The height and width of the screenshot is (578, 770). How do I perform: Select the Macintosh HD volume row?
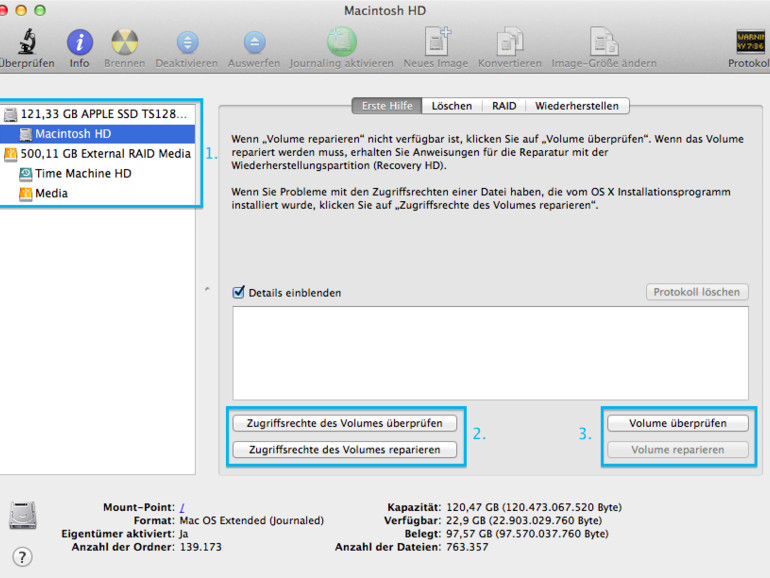click(97, 134)
